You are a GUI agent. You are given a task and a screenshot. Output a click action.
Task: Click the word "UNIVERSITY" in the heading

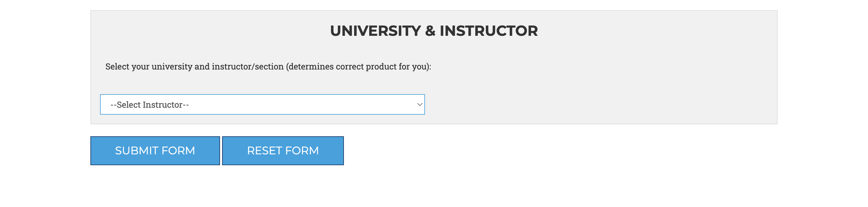point(375,31)
